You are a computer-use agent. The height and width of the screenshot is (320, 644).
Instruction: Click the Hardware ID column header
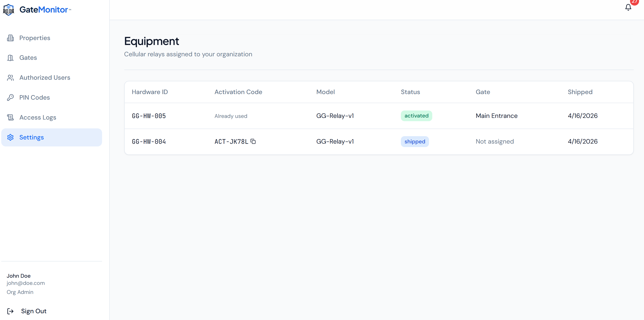pos(150,92)
